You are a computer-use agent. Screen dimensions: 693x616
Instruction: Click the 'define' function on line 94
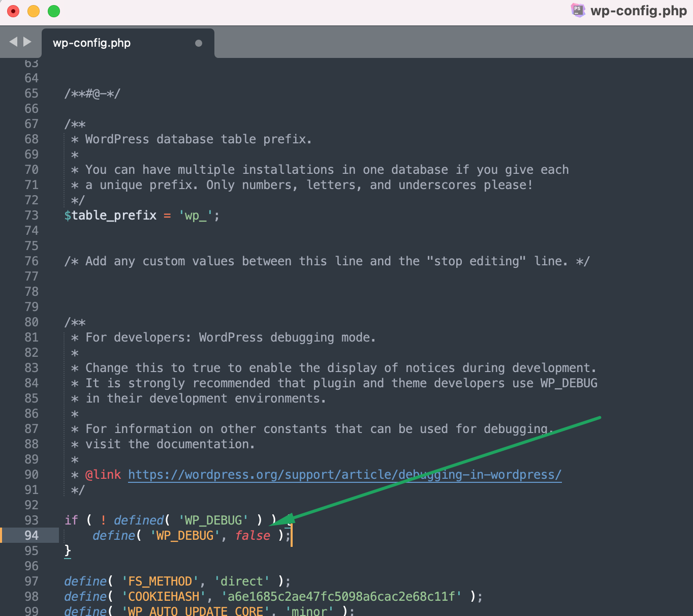114,536
